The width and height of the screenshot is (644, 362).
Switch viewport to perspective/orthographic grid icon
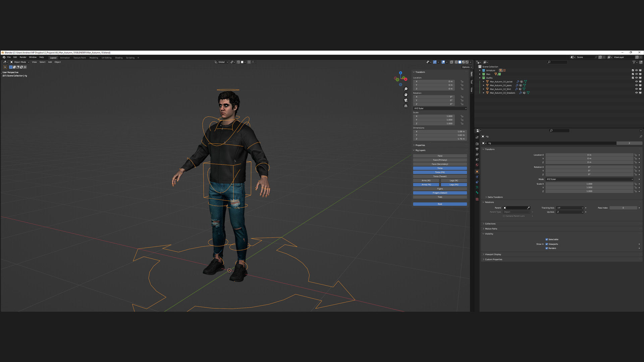406,106
